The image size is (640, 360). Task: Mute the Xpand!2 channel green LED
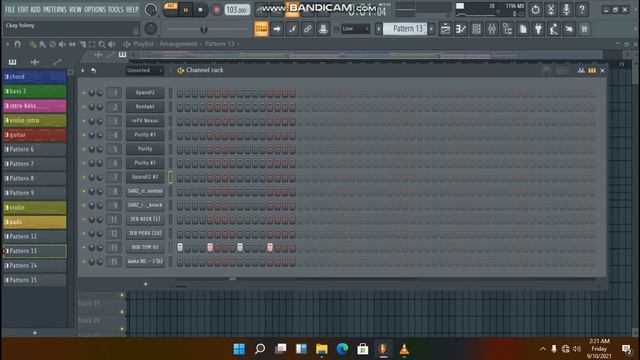83,93
